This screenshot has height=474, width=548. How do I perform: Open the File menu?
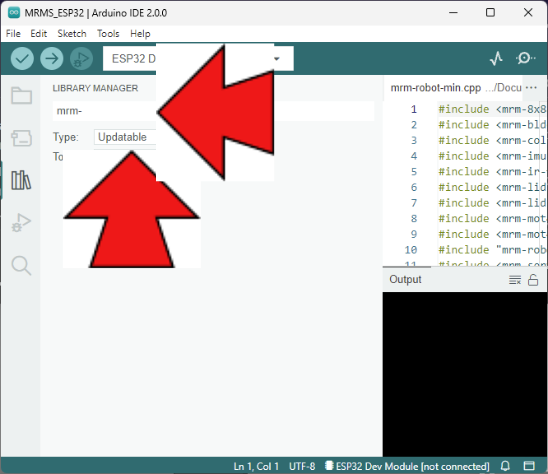pyautogui.click(x=13, y=34)
